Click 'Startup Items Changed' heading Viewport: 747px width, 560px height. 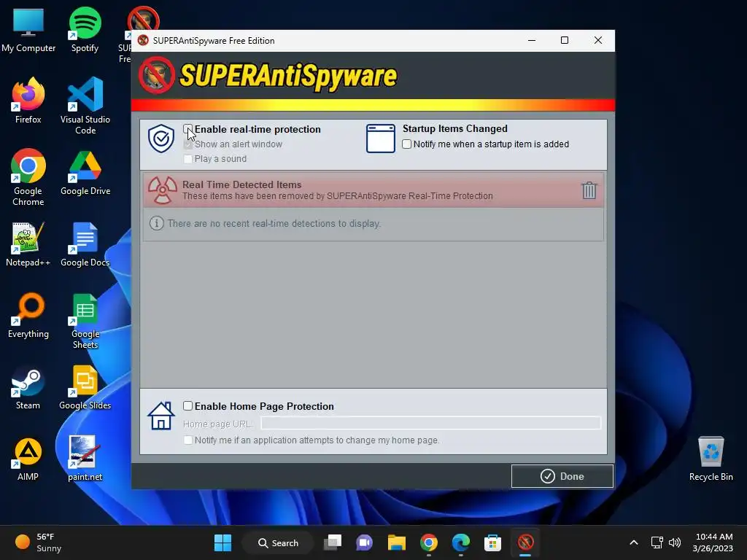[x=455, y=128]
